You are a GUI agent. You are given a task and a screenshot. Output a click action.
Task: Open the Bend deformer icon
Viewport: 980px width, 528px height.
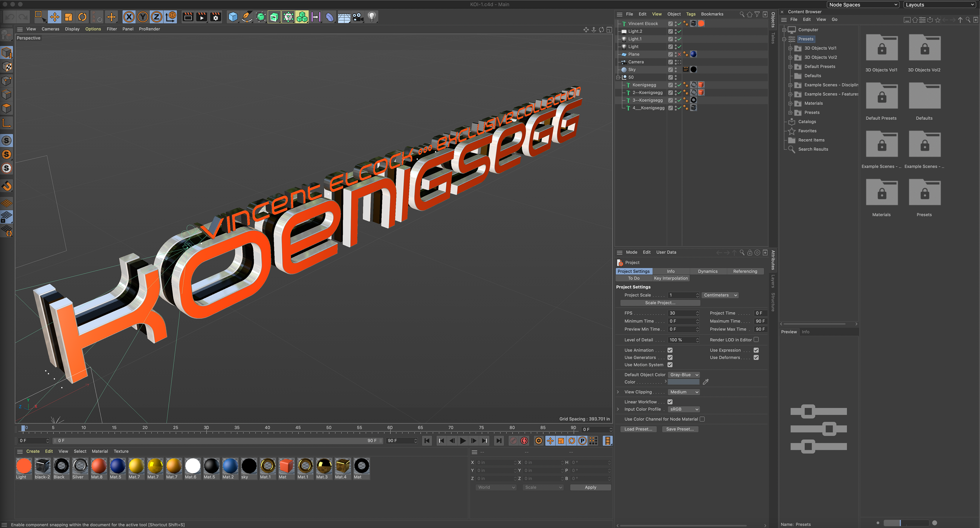tap(330, 17)
